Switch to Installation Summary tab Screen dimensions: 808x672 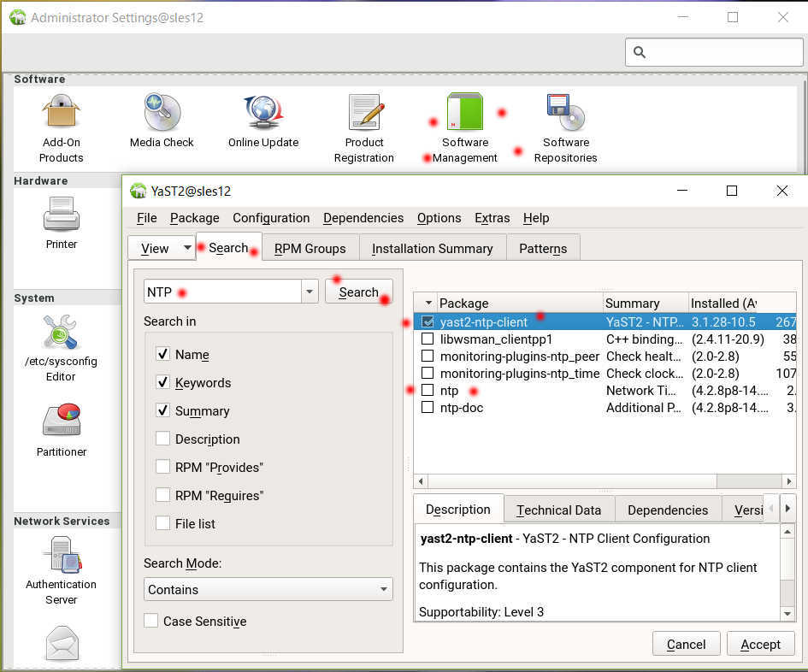tap(433, 249)
